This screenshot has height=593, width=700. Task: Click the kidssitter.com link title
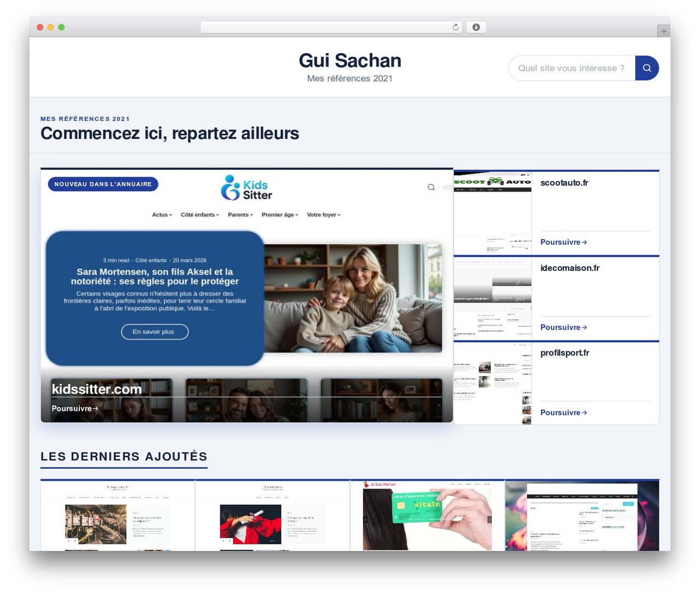coord(97,389)
